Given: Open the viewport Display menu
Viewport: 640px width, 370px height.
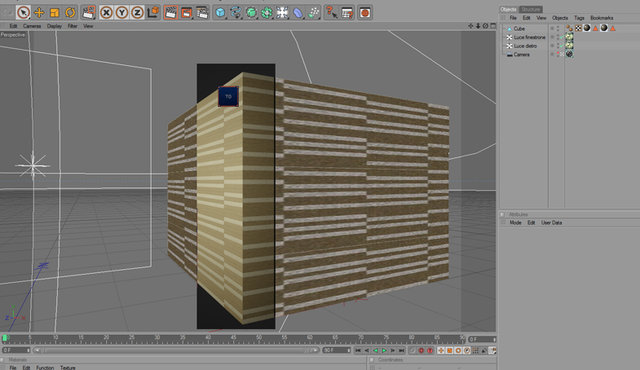Looking at the screenshot, I should (54, 26).
